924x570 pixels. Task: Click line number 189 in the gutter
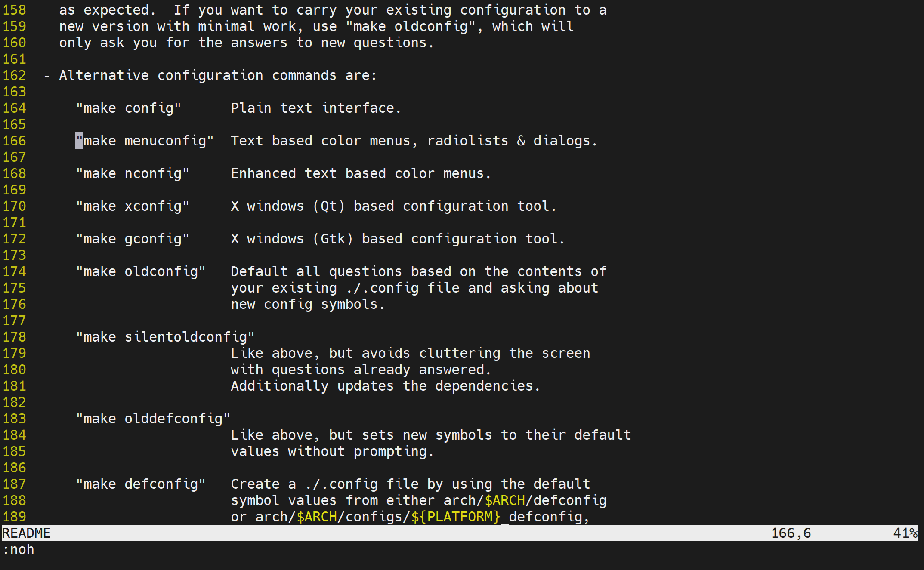pyautogui.click(x=15, y=517)
